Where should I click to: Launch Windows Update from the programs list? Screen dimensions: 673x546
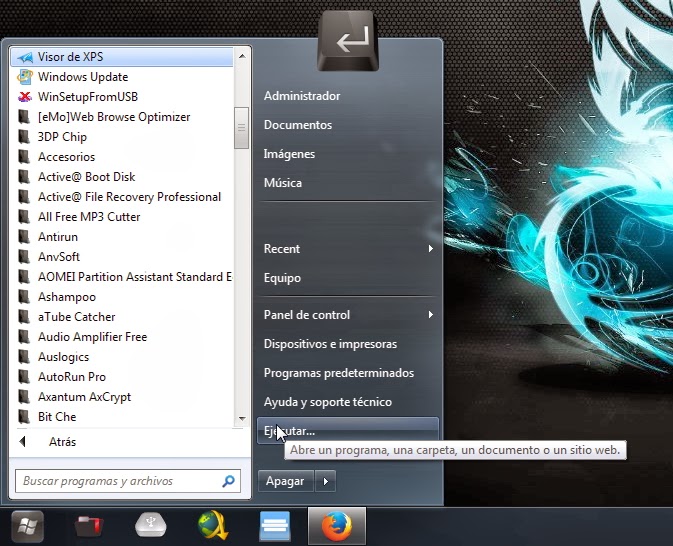tap(122, 77)
